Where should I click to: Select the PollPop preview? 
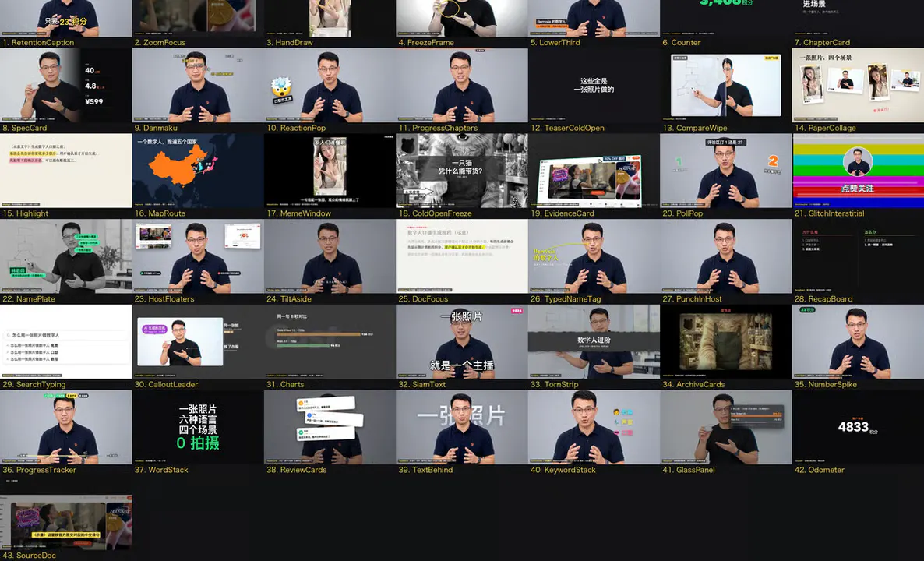[x=726, y=171]
